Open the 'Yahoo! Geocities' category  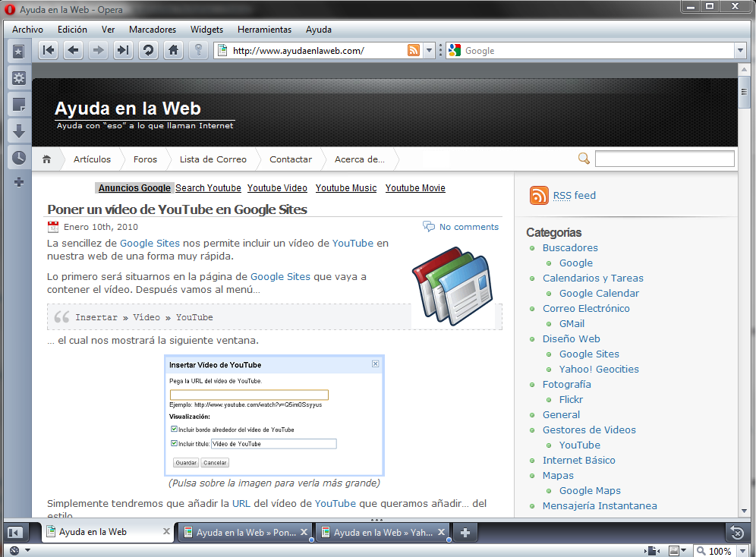pos(599,369)
